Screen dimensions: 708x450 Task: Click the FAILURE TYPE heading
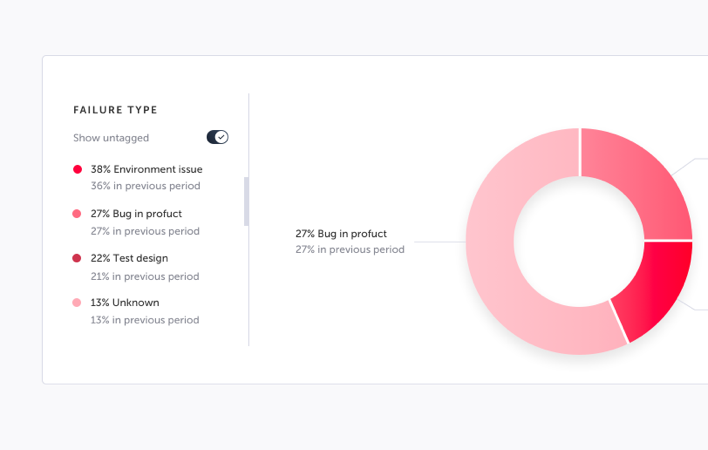pyautogui.click(x=115, y=110)
